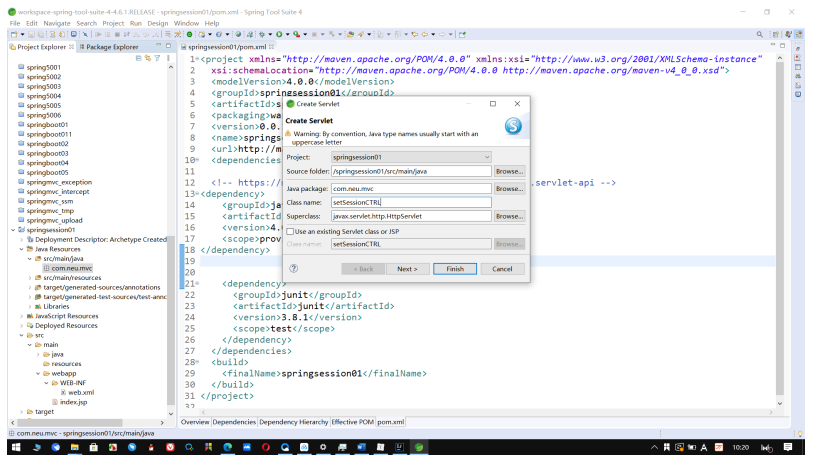This screenshot has width=825, height=467.
Task: Open the Project menu
Action: pyautogui.click(x=113, y=23)
